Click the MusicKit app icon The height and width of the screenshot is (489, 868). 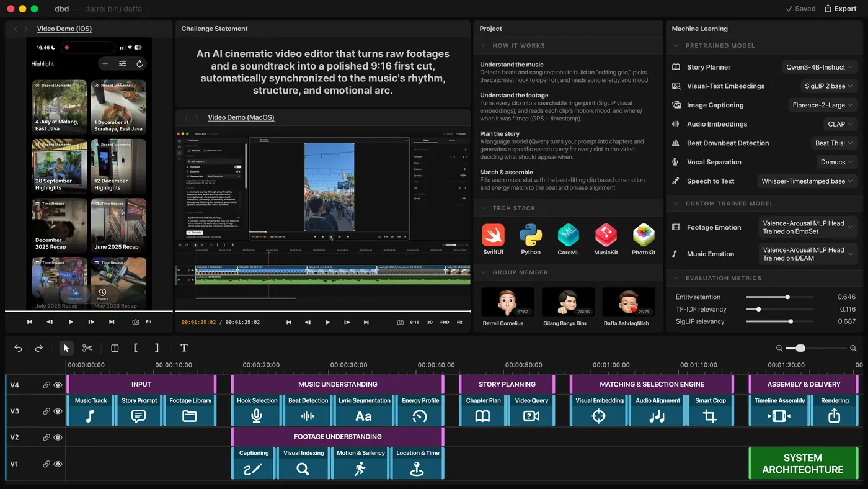(606, 236)
